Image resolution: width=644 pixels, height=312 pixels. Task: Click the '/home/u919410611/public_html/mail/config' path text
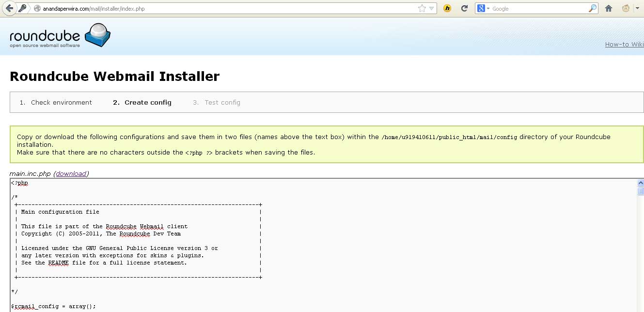coord(449,137)
